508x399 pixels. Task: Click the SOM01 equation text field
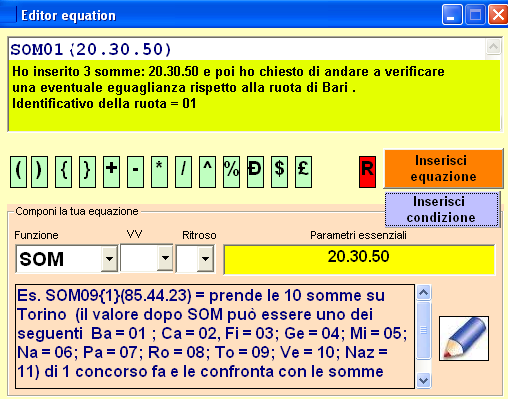pos(247,50)
